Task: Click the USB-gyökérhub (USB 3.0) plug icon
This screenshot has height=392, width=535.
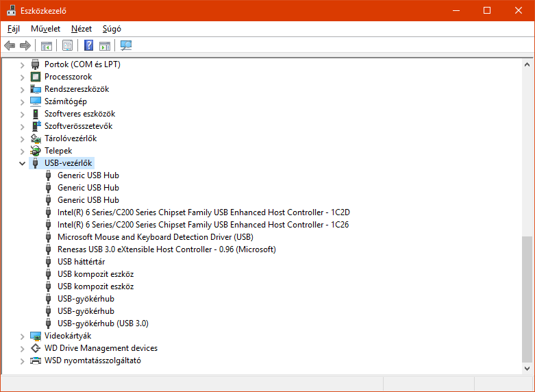Action: pyautogui.click(x=49, y=323)
